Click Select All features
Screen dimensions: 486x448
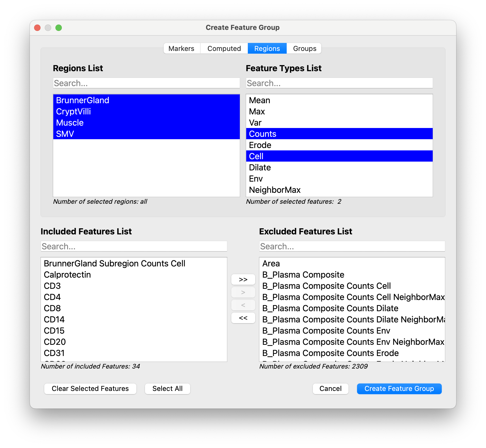pos(167,389)
